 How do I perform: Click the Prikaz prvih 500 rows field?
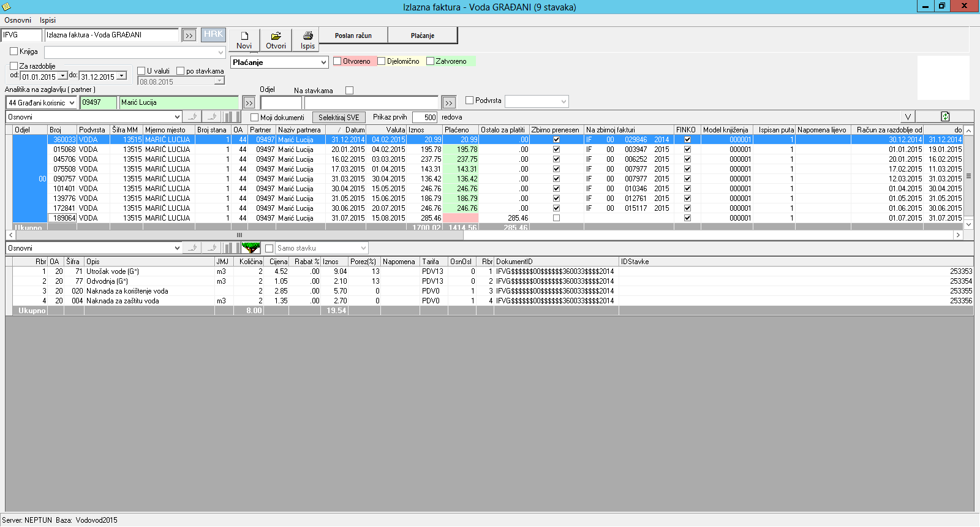coord(424,117)
